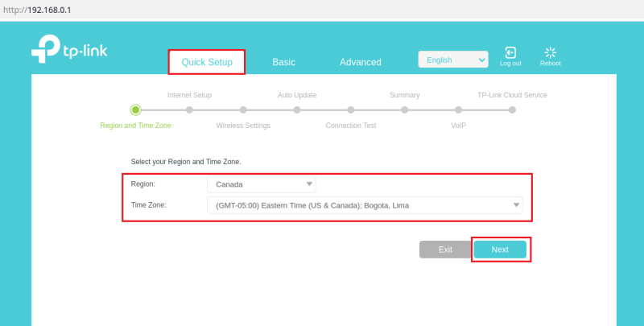Image resolution: width=644 pixels, height=326 pixels.
Task: Select the green Region and Time Zone step dot
Action: click(135, 109)
